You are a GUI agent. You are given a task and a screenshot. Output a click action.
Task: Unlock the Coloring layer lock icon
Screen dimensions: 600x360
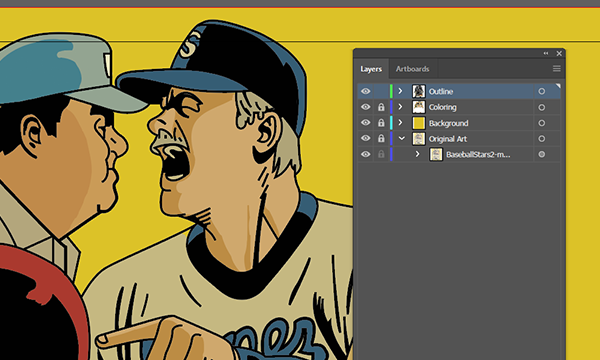381,108
